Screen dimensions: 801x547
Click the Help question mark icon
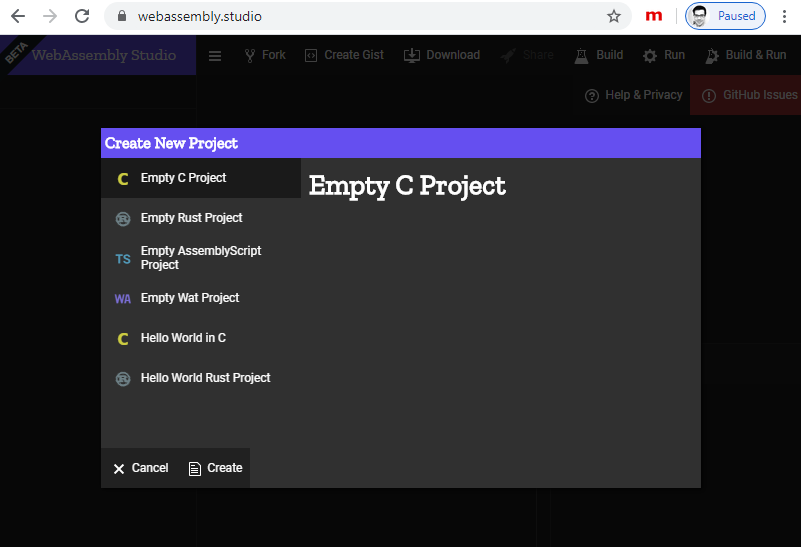[592, 96]
